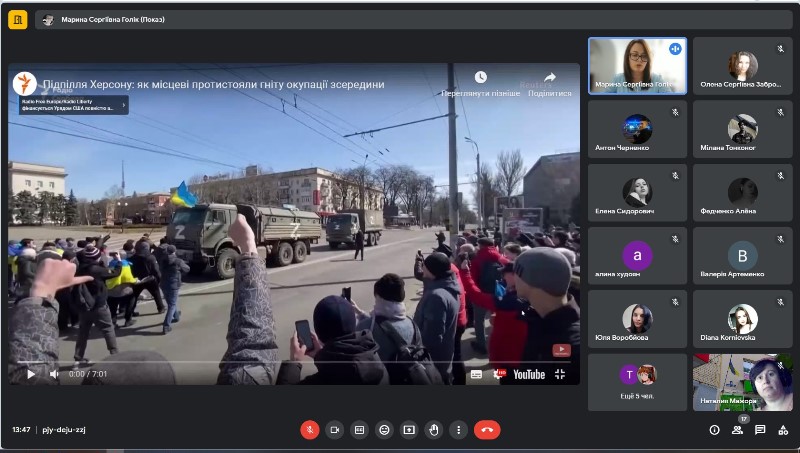The width and height of the screenshot is (800, 453).
Task: Play the YouTube video
Action: coord(31,374)
